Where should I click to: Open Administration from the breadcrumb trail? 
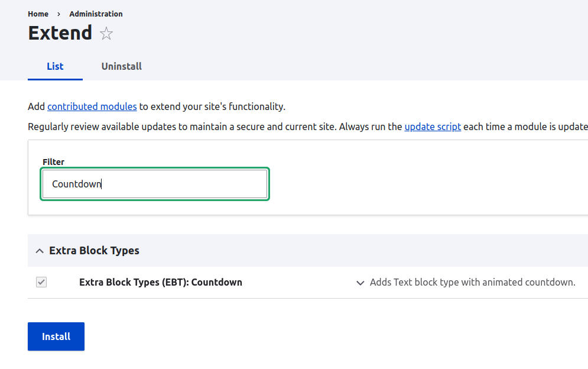click(x=96, y=14)
